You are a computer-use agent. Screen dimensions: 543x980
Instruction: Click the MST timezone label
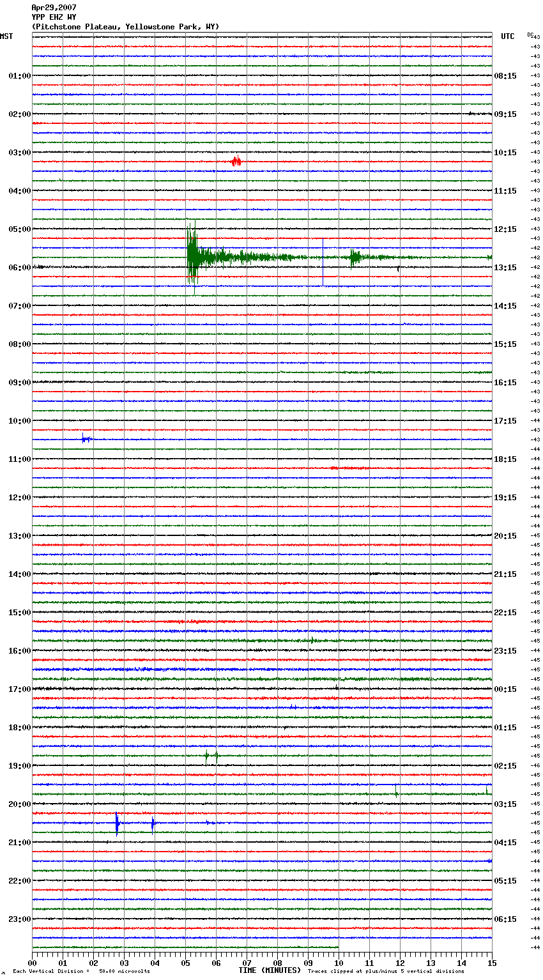[x=6, y=36]
